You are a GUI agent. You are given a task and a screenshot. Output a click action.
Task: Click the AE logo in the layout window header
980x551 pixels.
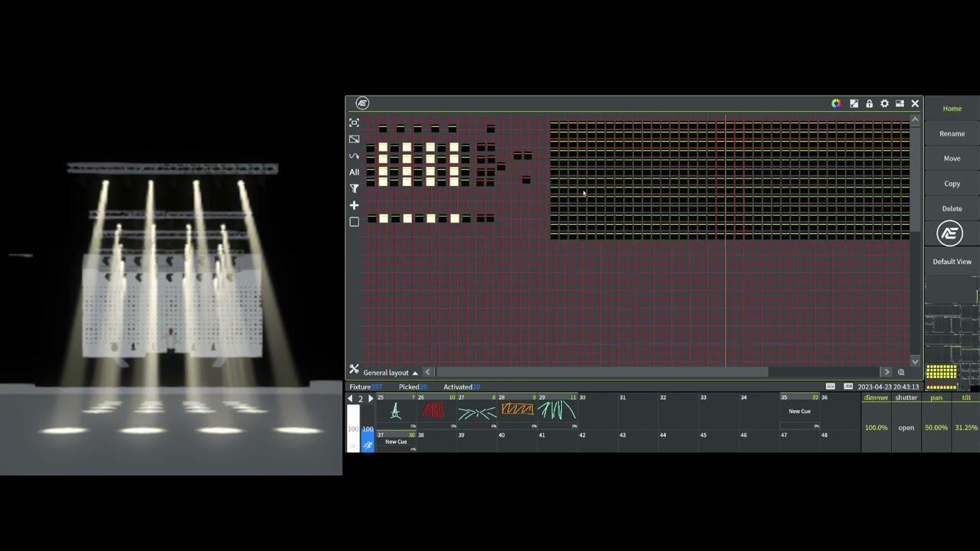363,103
